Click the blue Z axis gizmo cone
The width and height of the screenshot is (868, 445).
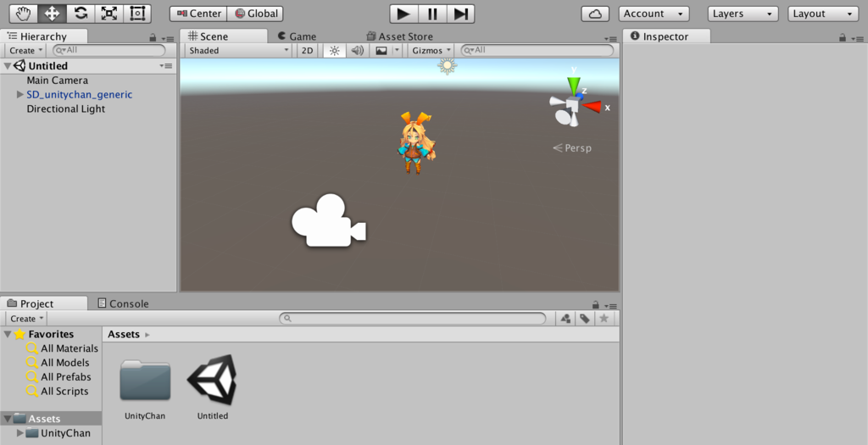580,97
